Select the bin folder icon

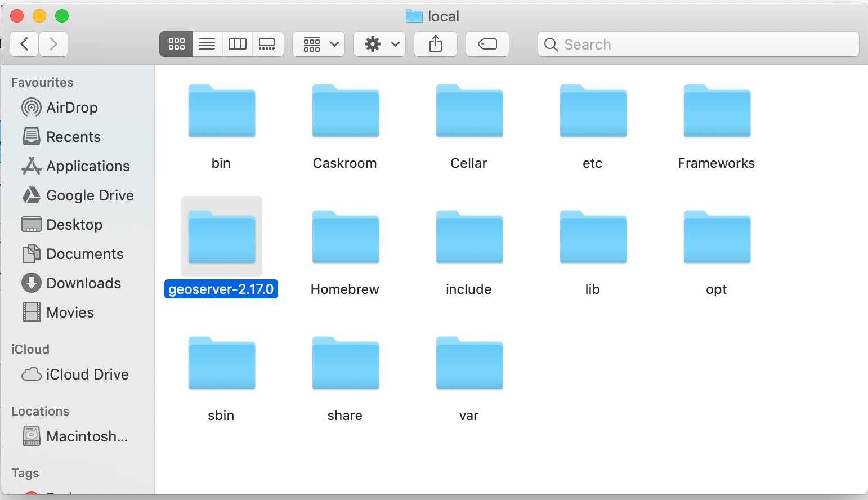coord(222,111)
